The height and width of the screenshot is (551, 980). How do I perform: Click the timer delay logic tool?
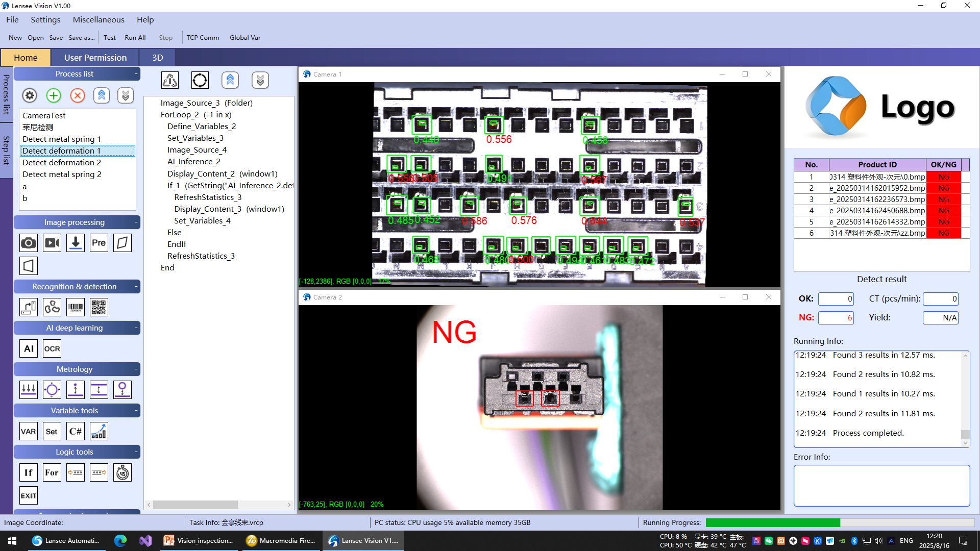(122, 472)
